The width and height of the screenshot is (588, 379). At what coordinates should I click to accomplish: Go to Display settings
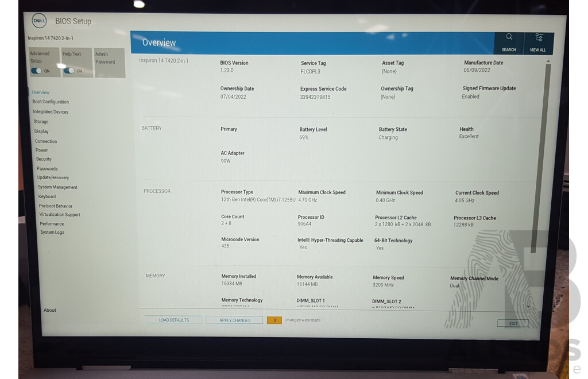pyautogui.click(x=41, y=132)
